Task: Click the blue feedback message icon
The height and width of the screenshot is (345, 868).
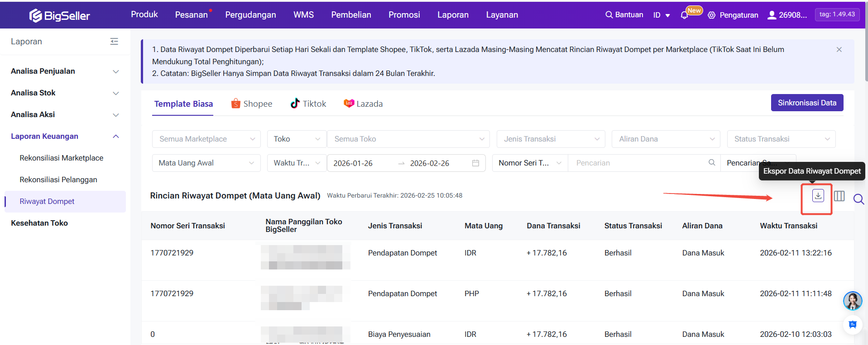Action: point(852,325)
